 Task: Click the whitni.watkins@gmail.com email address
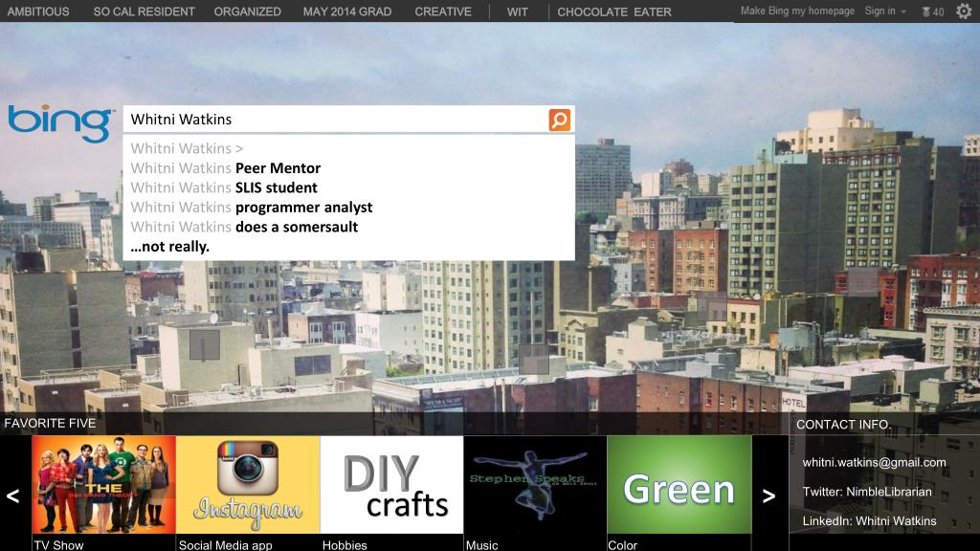pos(874,463)
